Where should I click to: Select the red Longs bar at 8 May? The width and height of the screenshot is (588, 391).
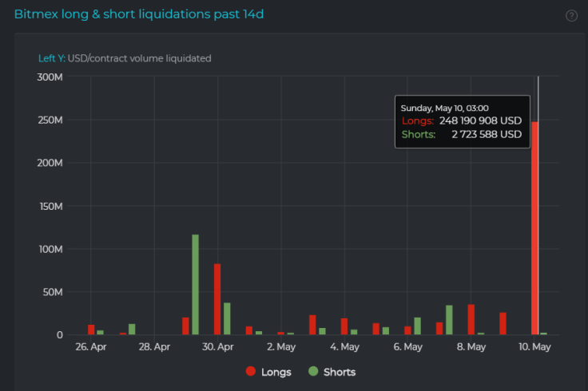point(471,319)
